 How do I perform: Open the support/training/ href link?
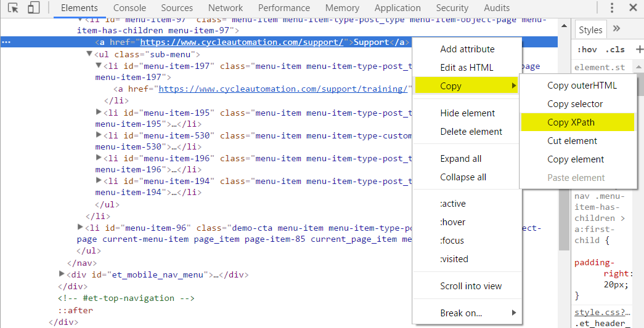coord(283,89)
